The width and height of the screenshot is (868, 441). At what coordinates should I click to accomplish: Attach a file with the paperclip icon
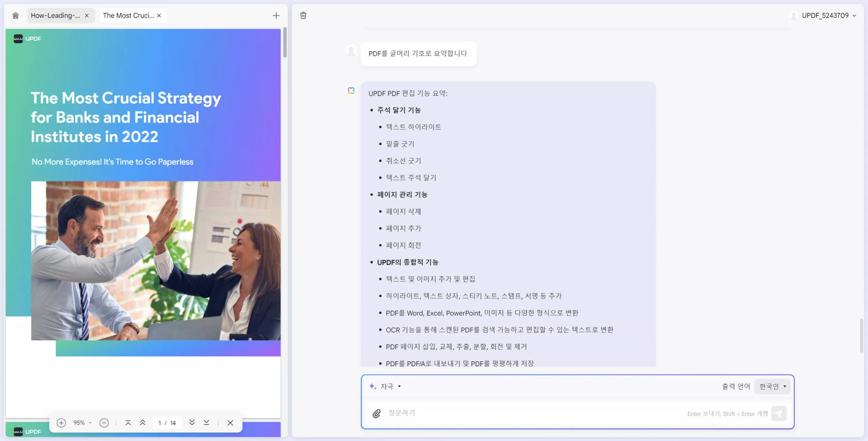click(x=376, y=414)
